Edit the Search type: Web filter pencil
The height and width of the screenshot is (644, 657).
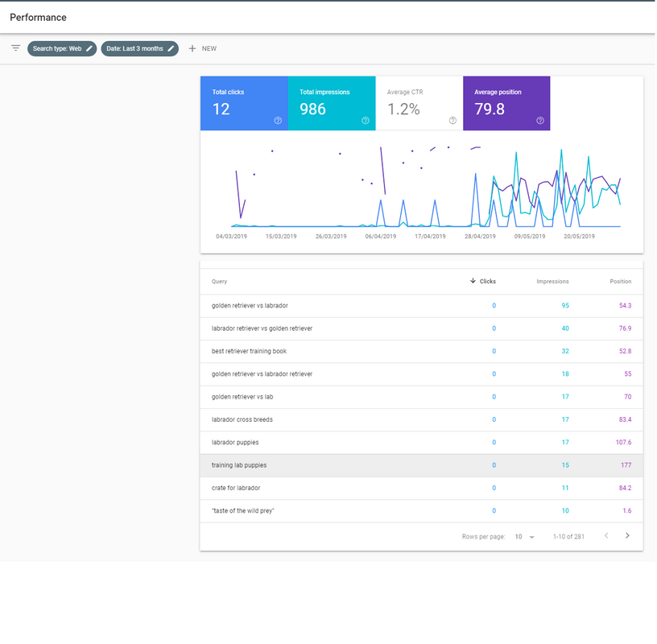89,48
